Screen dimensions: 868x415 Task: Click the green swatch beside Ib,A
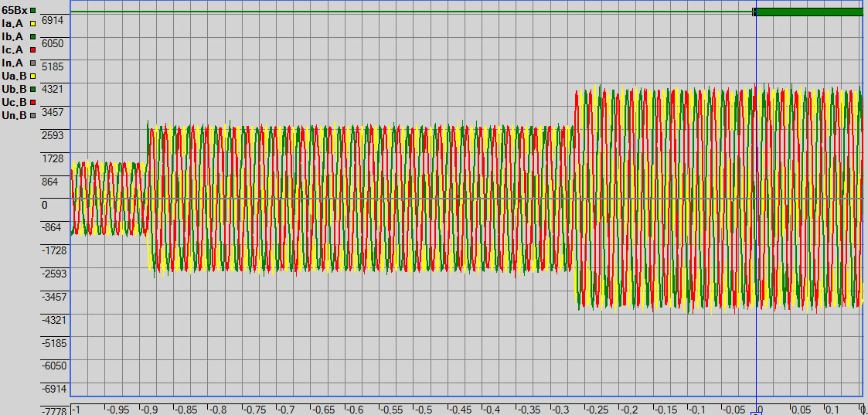tap(32, 36)
